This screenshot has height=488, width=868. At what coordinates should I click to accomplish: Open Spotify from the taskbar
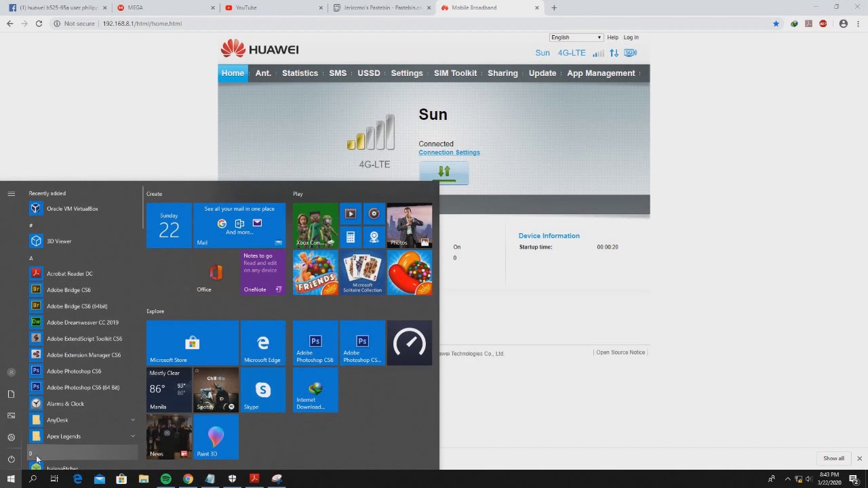[165, 479]
